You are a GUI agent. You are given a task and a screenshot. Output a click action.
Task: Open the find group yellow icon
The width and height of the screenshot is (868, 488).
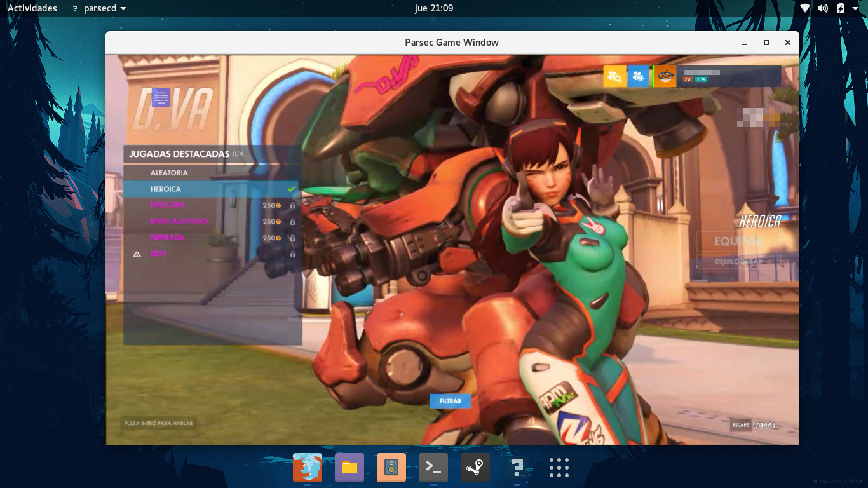614,76
